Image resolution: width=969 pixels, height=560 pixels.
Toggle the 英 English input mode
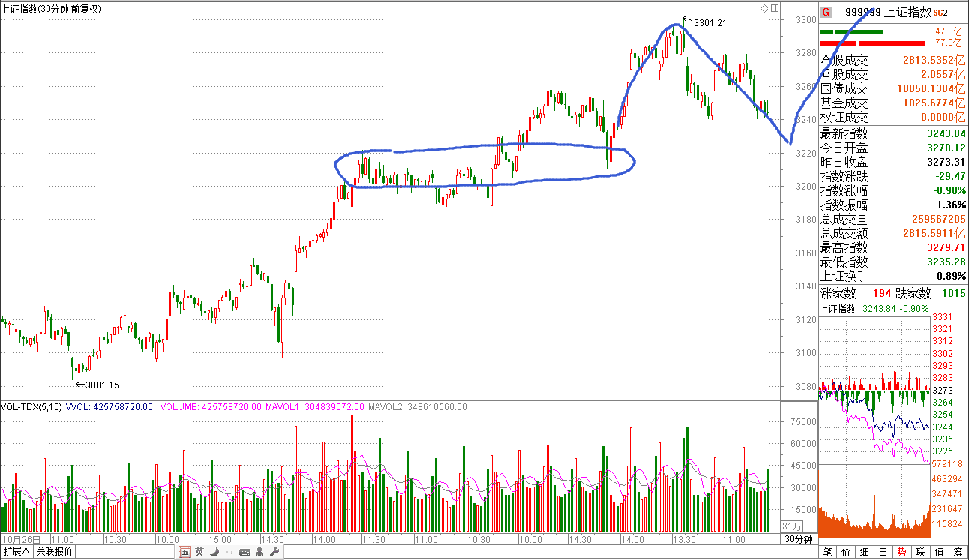(199, 553)
